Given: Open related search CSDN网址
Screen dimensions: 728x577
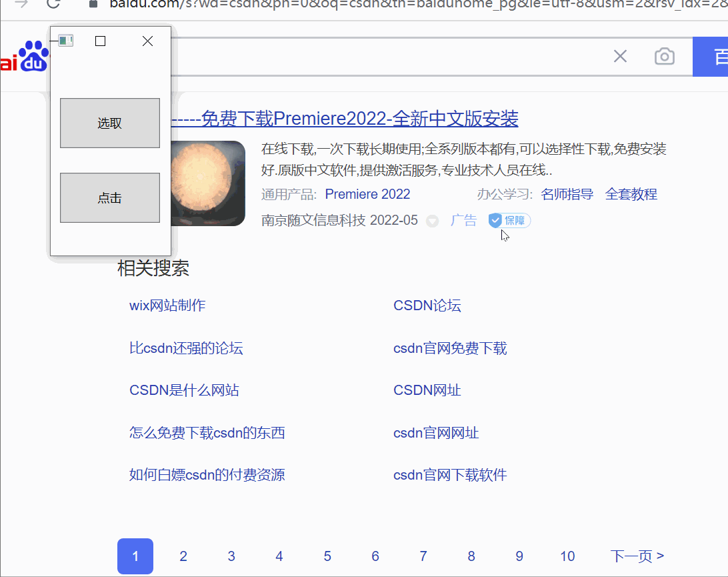Looking at the screenshot, I should (427, 390).
